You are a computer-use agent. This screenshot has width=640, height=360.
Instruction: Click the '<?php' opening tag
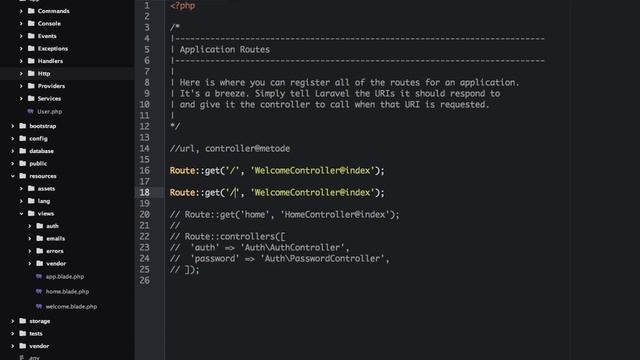(182, 6)
